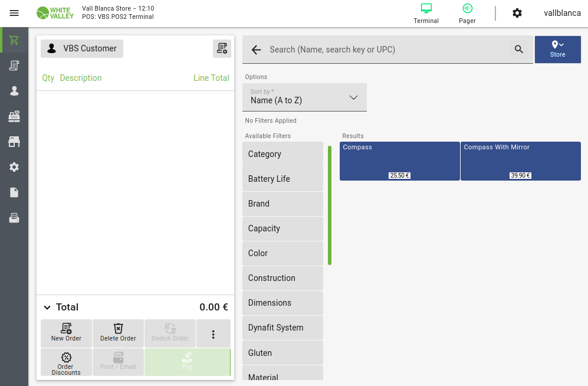The height and width of the screenshot is (386, 588).
Task: Click the Qty column header
Action: (48, 78)
